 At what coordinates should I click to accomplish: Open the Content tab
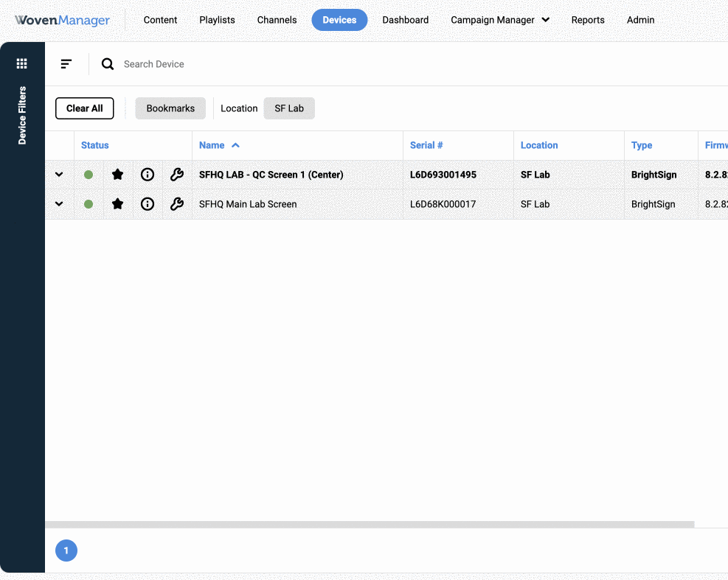pos(160,20)
